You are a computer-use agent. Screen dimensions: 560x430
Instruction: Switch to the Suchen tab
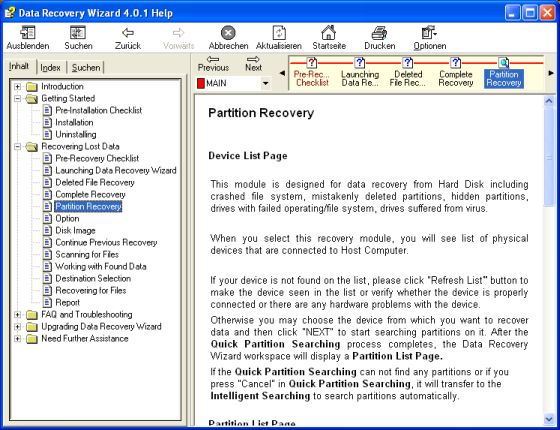[x=86, y=68]
